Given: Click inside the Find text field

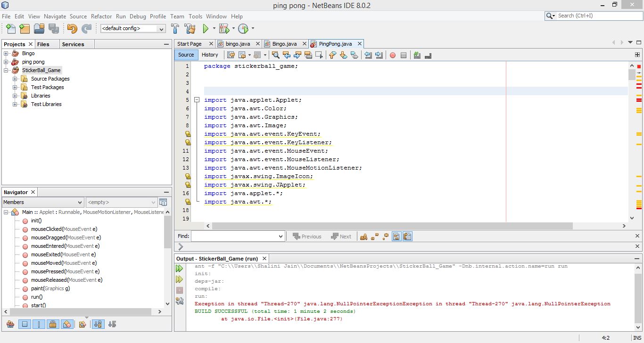Looking at the screenshot, I should pyautogui.click(x=236, y=236).
